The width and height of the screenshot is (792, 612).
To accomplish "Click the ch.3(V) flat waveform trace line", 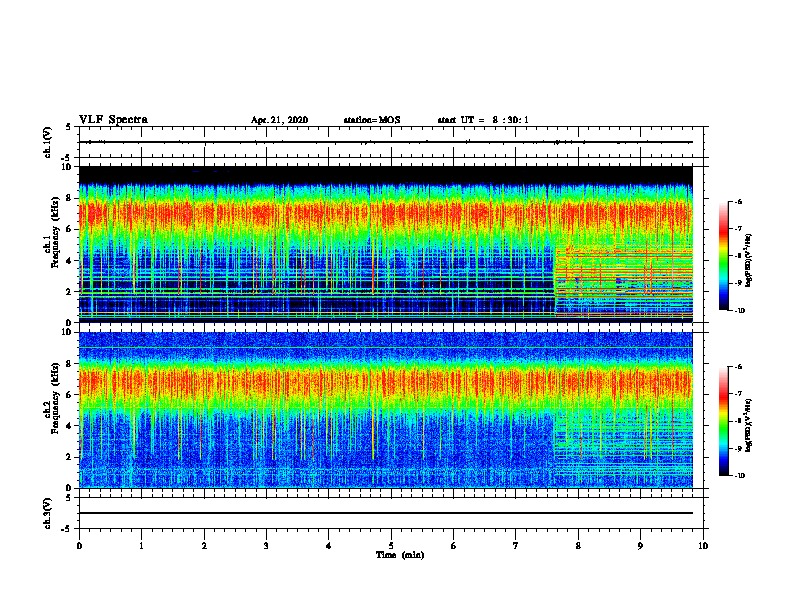I will [386, 513].
